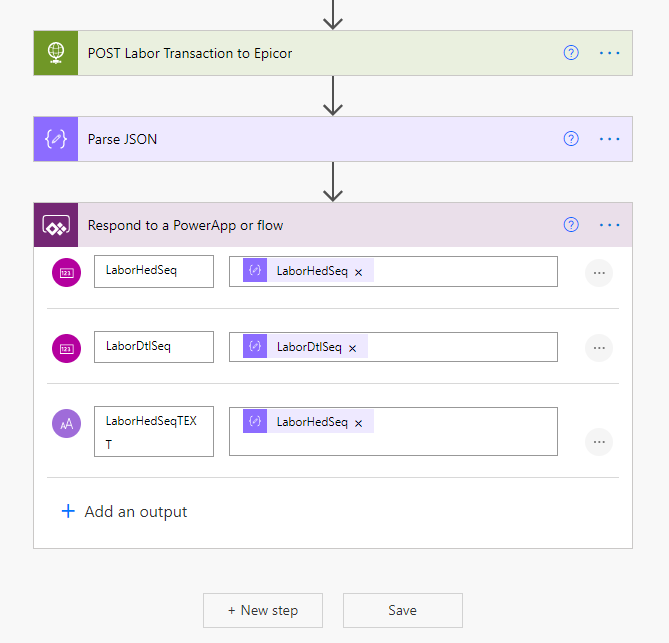
Task: Click the LaborDtlSeq output name field
Action: click(x=153, y=347)
